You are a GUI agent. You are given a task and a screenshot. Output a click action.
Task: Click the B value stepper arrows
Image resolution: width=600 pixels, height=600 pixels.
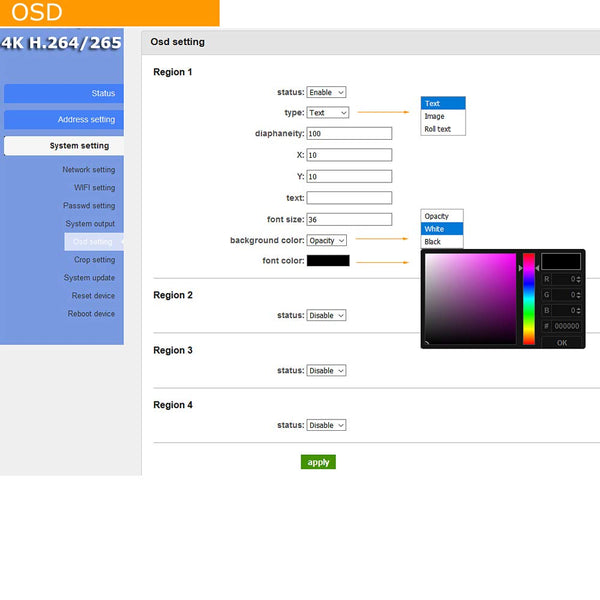(578, 310)
